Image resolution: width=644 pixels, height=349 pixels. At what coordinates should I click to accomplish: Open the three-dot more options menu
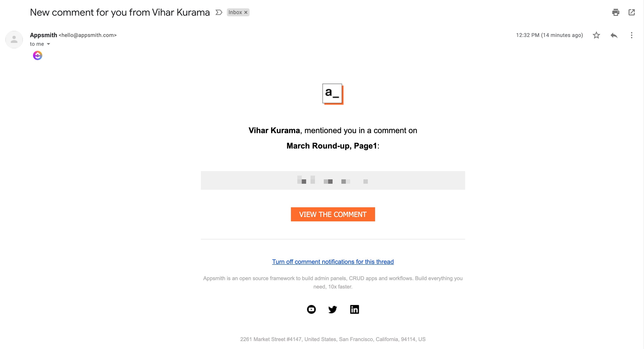[x=631, y=35]
